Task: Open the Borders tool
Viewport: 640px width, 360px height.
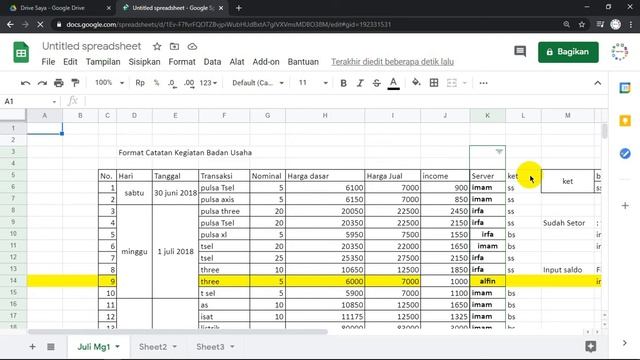Action: (x=434, y=83)
